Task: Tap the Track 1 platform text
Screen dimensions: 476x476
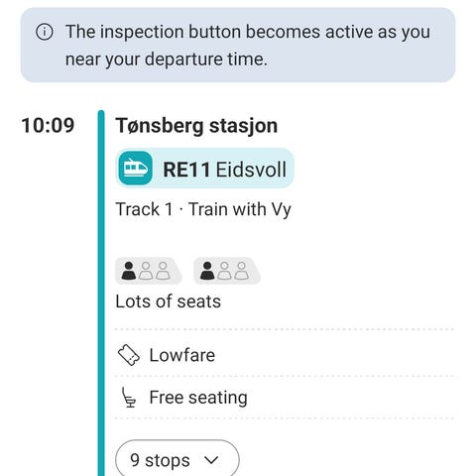Action: click(144, 209)
